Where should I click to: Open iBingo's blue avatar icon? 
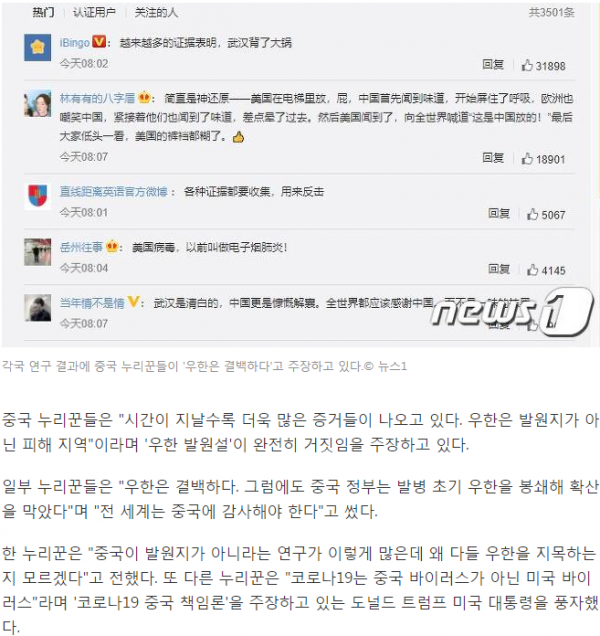coord(37,47)
